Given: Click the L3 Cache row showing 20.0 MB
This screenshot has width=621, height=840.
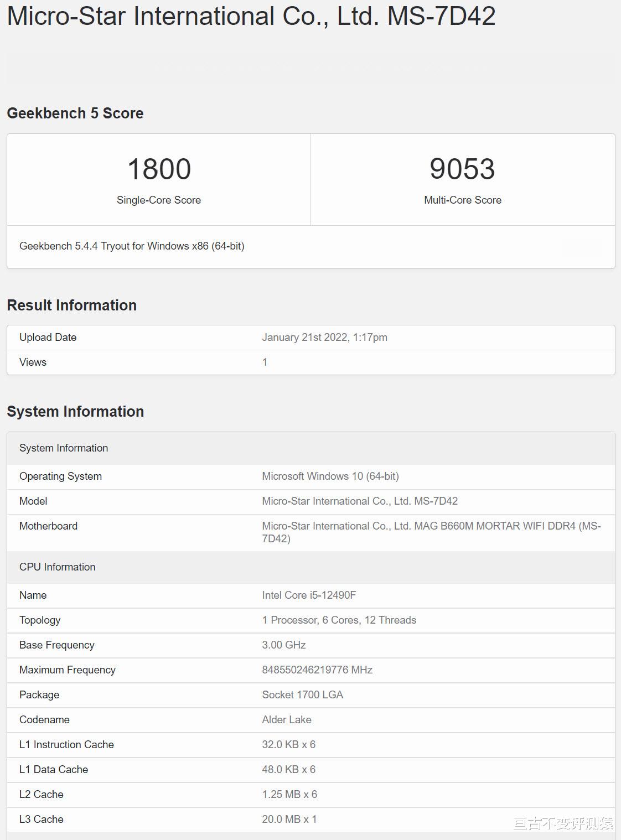Looking at the screenshot, I should [x=289, y=820].
